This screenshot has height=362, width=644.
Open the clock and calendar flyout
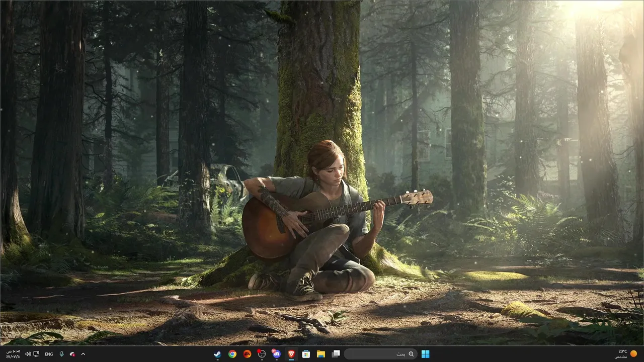pyautogui.click(x=13, y=354)
